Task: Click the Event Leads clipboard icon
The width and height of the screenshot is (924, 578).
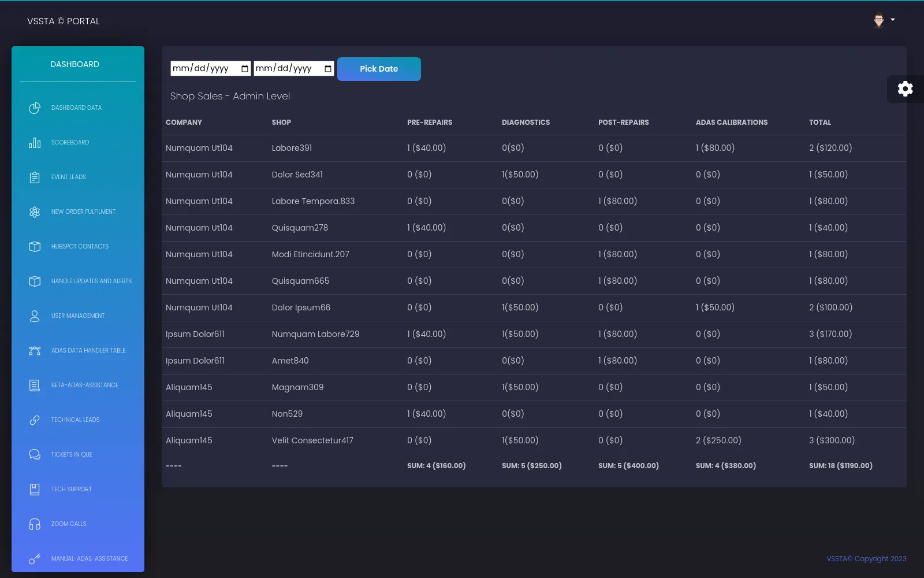Action: click(x=35, y=177)
